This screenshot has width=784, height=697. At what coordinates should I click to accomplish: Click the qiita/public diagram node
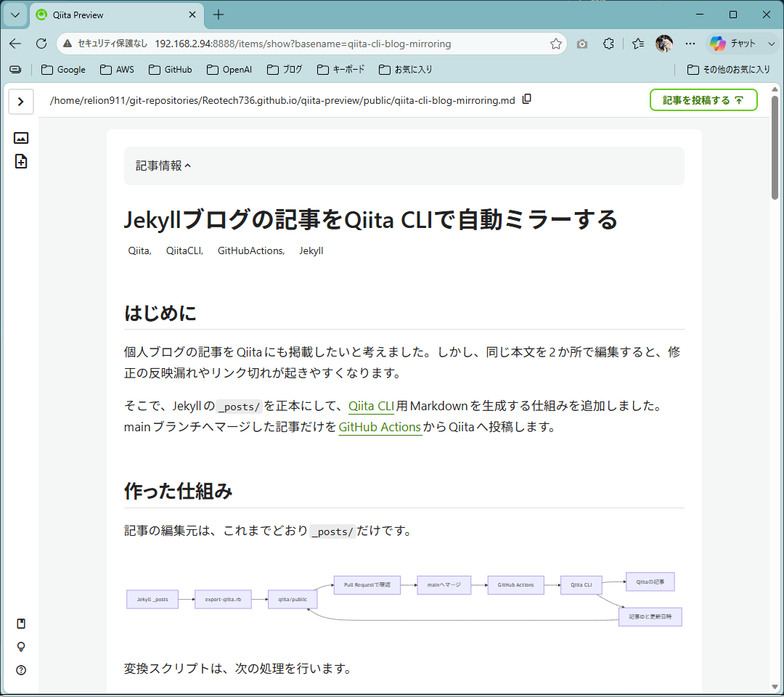tap(293, 599)
